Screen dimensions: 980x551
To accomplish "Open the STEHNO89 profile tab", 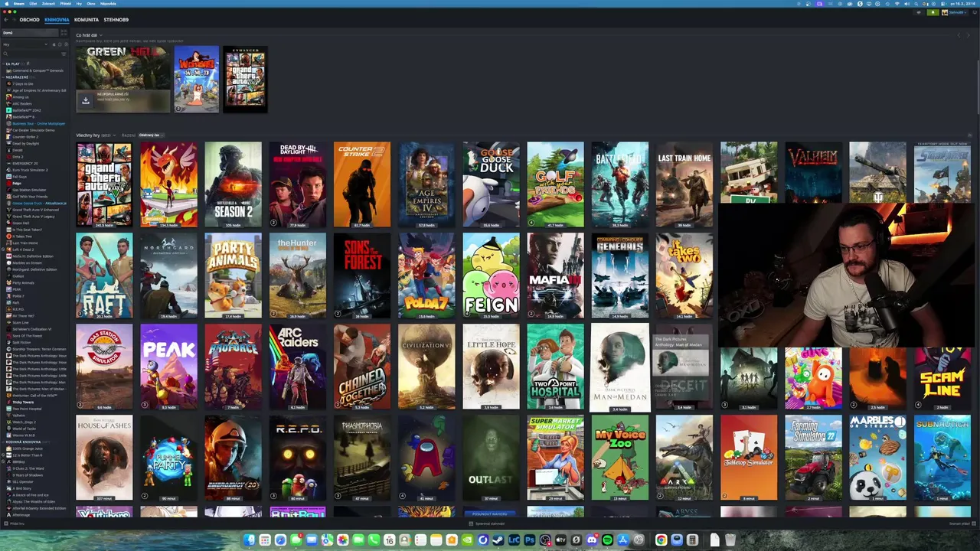I will click(116, 20).
